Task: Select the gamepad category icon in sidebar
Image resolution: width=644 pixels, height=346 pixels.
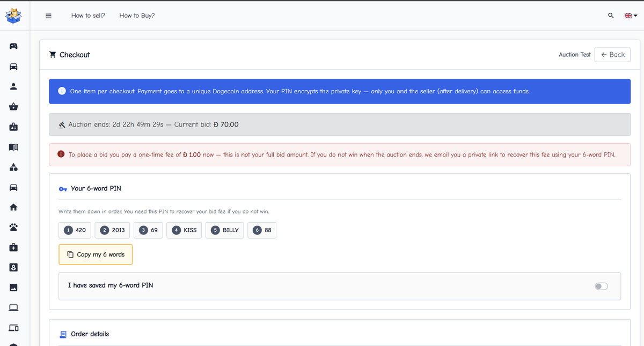Action: [13, 46]
